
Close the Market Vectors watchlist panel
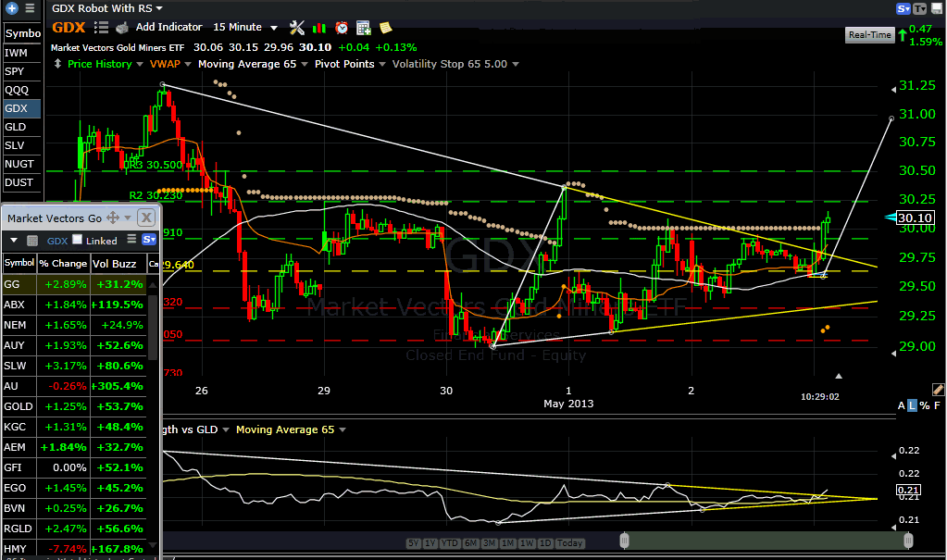tap(145, 218)
